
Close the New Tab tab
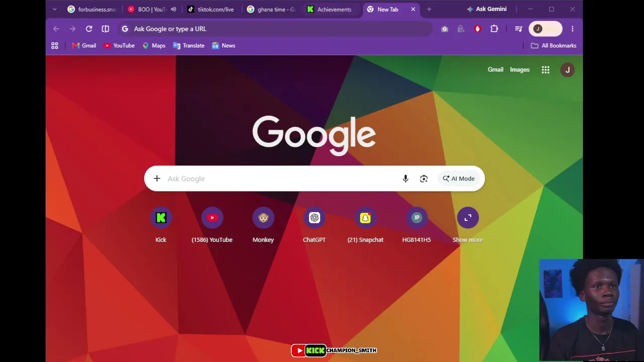(x=413, y=9)
